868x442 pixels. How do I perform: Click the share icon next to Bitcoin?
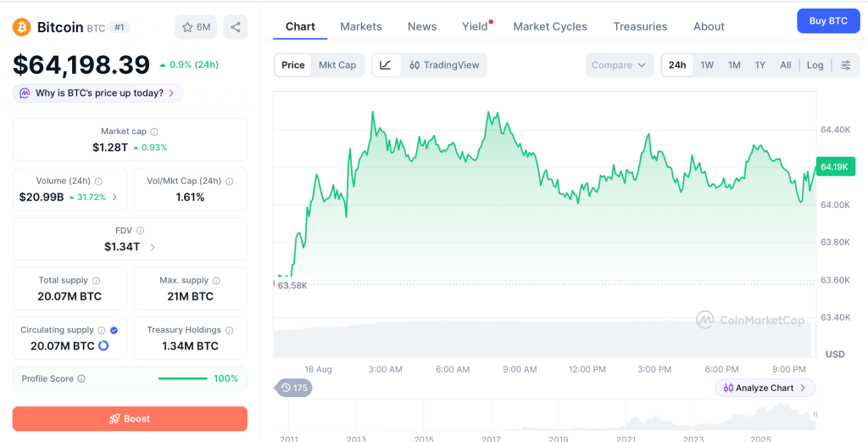point(236,27)
